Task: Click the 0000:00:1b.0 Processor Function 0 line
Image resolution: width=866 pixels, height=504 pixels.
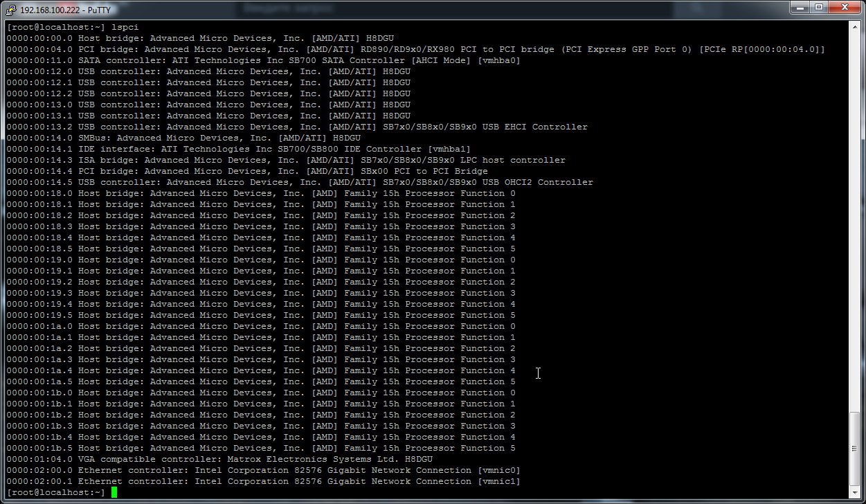Action: coord(261,393)
